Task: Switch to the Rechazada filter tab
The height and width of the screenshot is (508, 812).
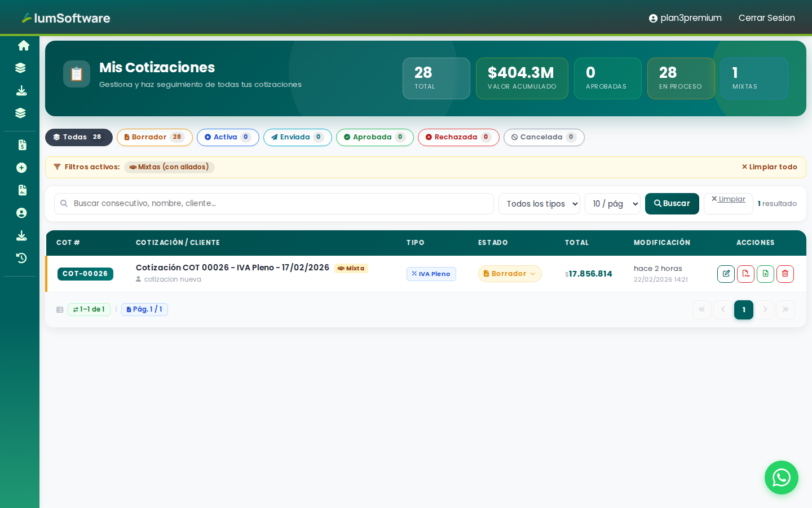Action: click(x=458, y=137)
